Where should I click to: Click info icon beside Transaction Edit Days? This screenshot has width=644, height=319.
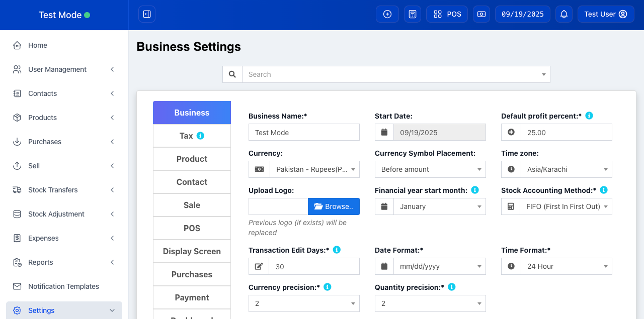(x=337, y=250)
